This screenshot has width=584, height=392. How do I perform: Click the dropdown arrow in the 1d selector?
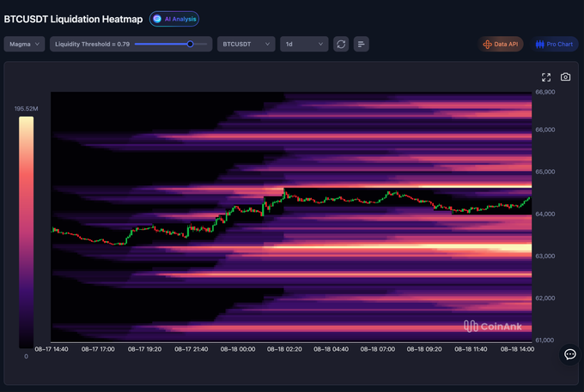click(320, 44)
